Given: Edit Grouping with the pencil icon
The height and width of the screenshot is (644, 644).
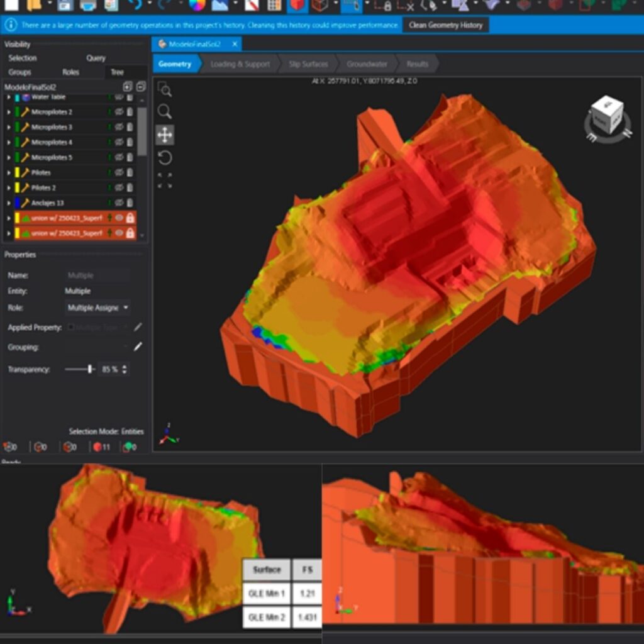Looking at the screenshot, I should click(x=138, y=347).
